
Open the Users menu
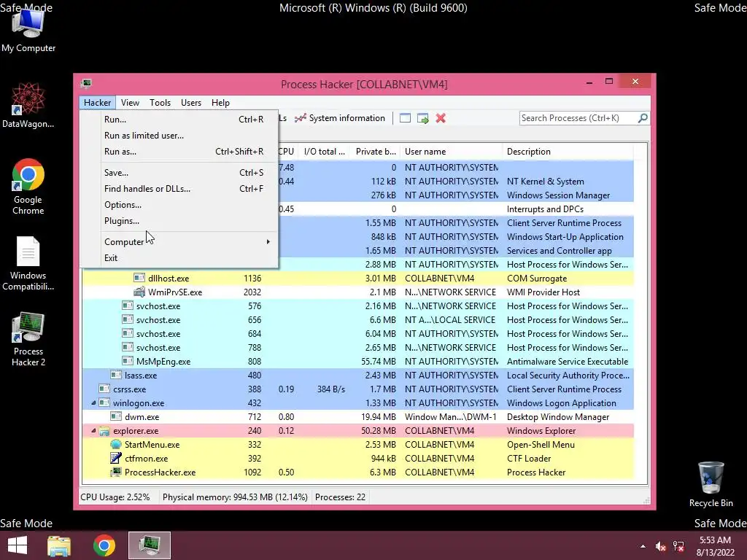(x=191, y=102)
